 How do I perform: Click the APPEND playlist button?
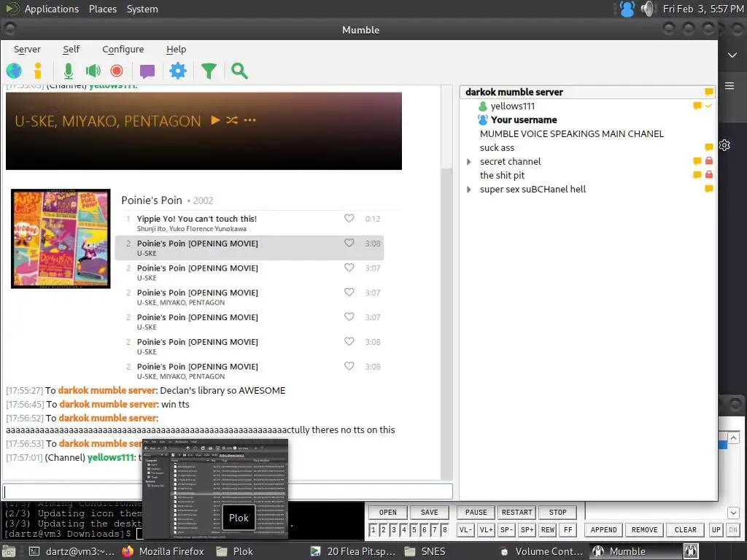click(603, 529)
